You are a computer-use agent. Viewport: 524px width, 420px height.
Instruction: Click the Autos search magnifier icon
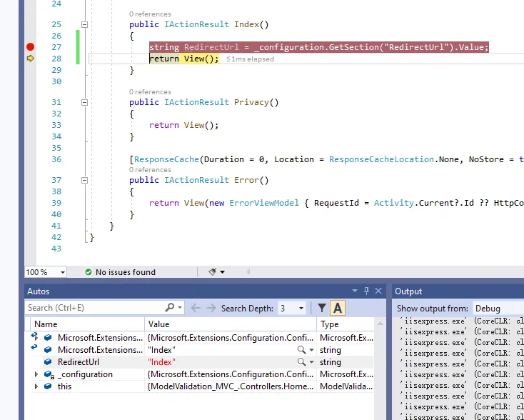(x=170, y=307)
